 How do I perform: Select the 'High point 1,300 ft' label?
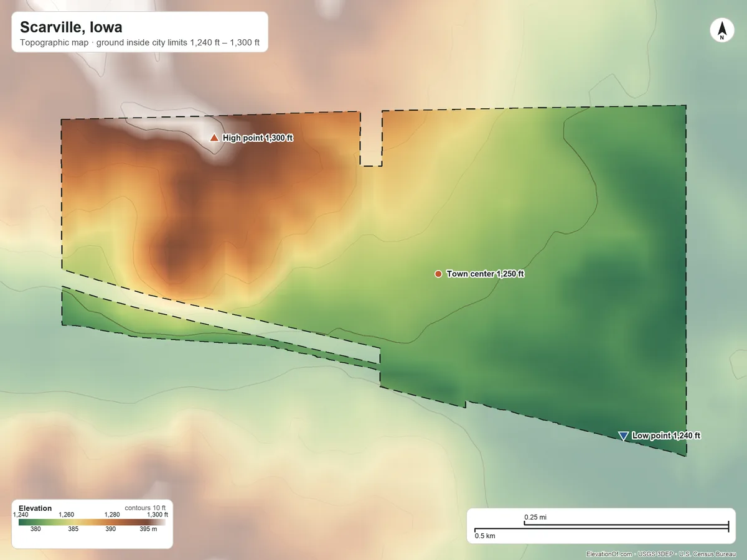coord(258,138)
